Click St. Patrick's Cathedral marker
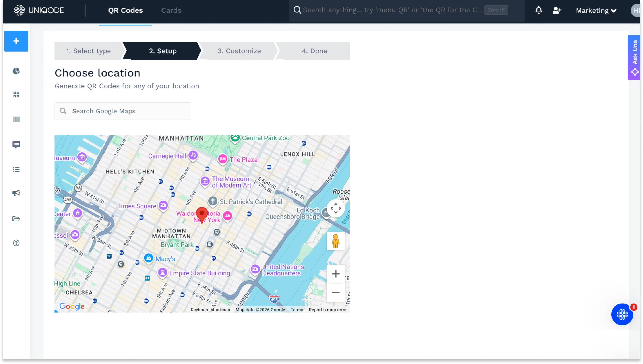 [213, 201]
